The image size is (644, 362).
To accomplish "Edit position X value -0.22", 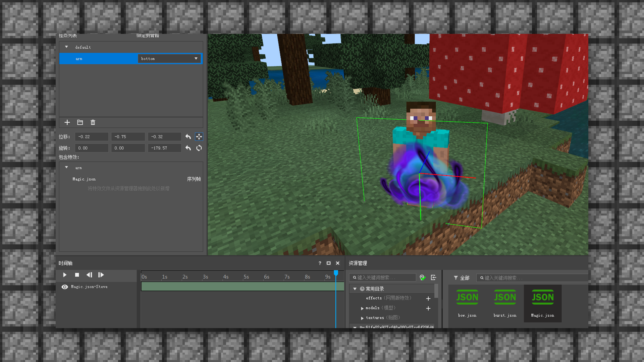I will coord(92,137).
